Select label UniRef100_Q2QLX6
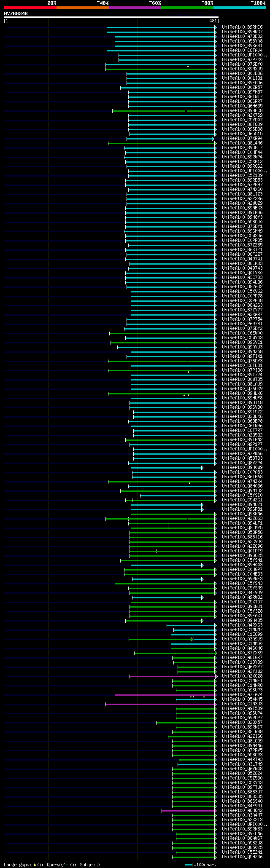Image resolution: width=270 pixels, height=868 pixels. (242, 417)
